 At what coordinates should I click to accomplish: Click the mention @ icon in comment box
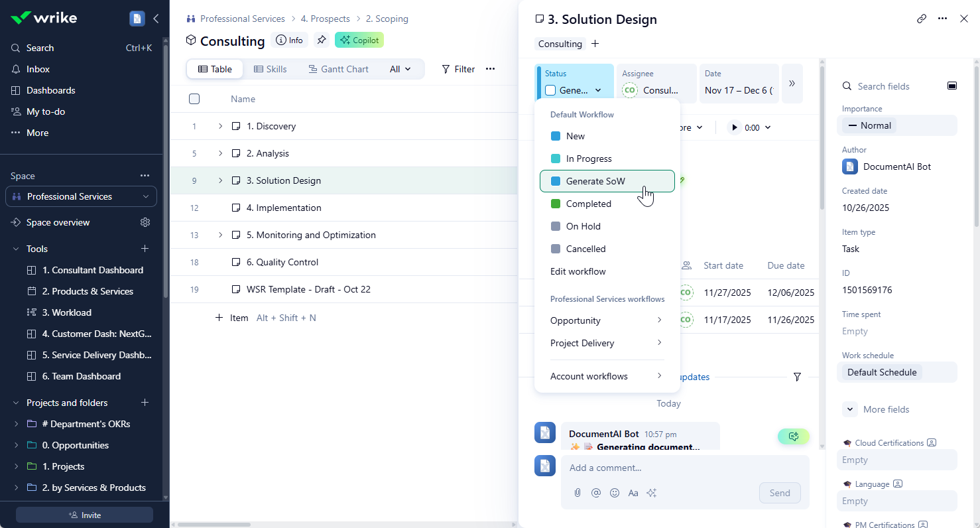pos(596,493)
